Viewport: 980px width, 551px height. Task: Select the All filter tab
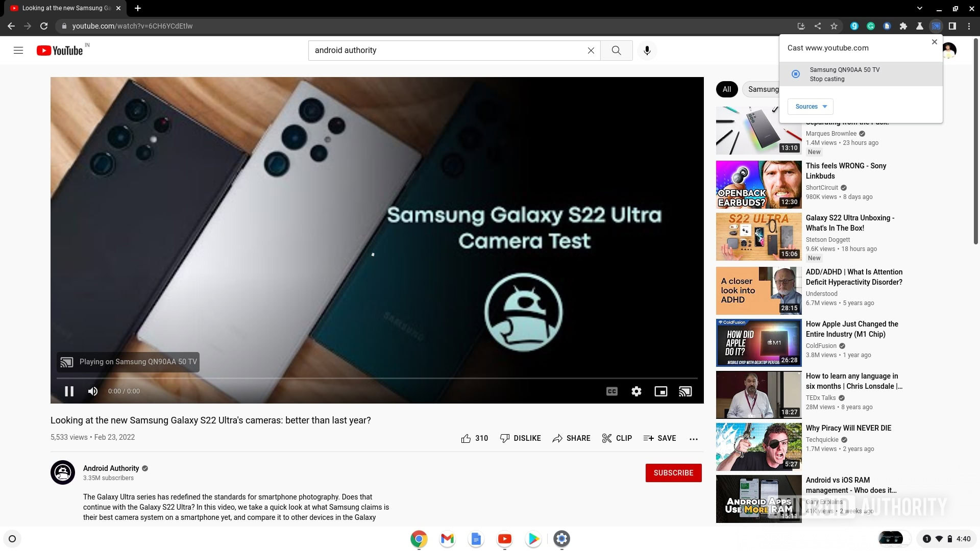[726, 89]
